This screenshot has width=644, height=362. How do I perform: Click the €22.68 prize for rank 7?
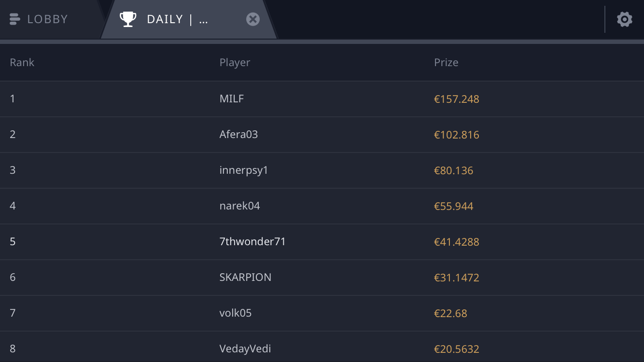click(450, 313)
